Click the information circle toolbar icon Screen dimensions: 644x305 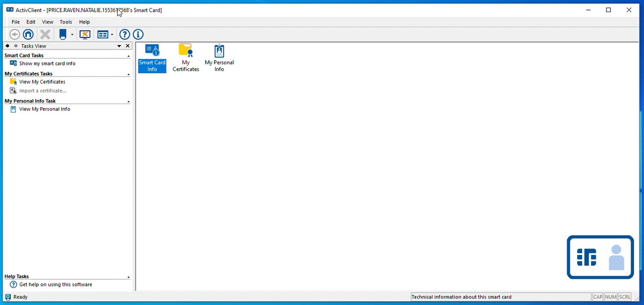[x=138, y=34]
